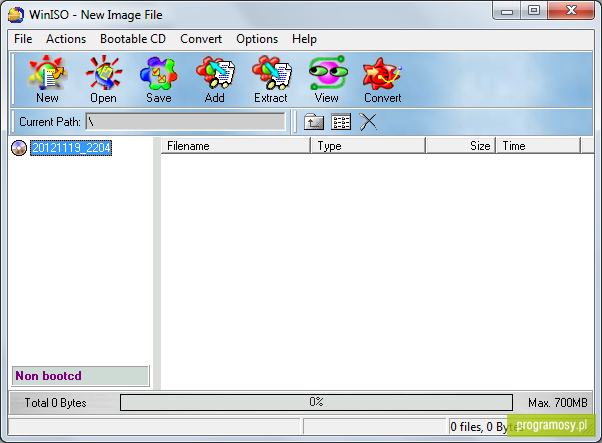Screen dimensions: 602x443
Task: Select the disc icon beside 20121119_2204
Action: pos(19,148)
